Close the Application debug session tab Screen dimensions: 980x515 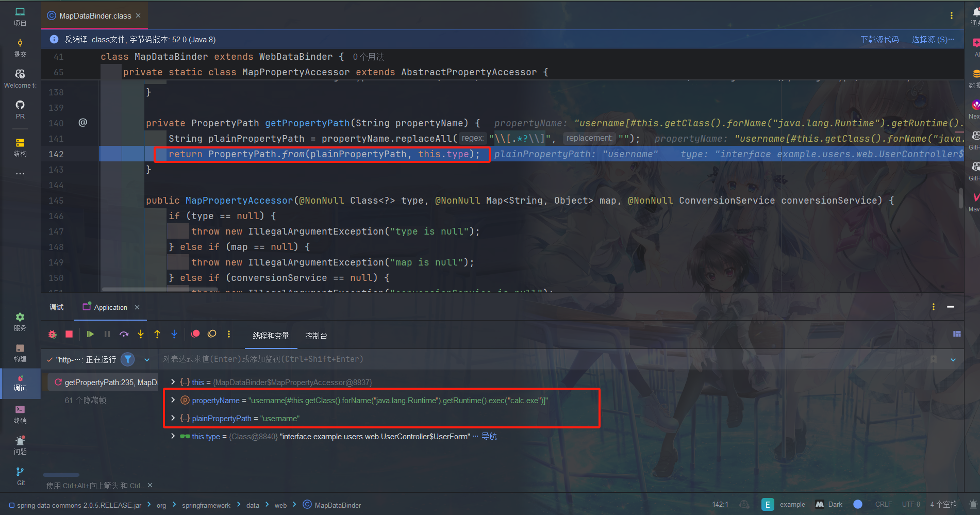(137, 307)
